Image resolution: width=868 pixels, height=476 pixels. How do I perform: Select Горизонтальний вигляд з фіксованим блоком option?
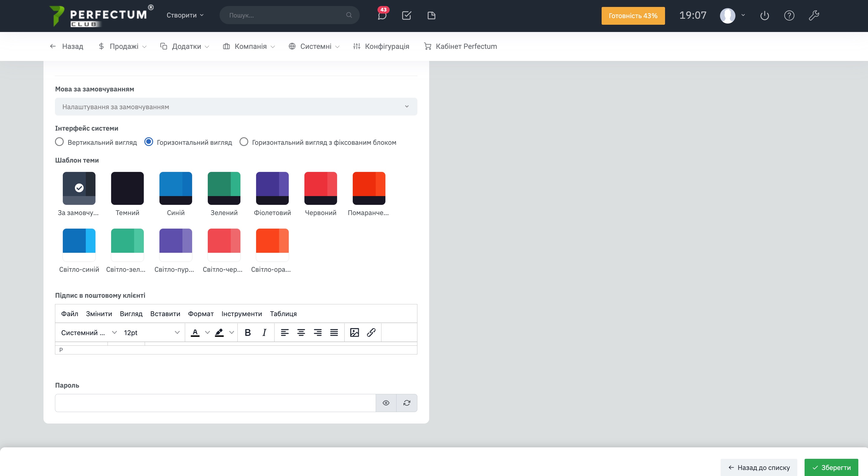coord(244,142)
